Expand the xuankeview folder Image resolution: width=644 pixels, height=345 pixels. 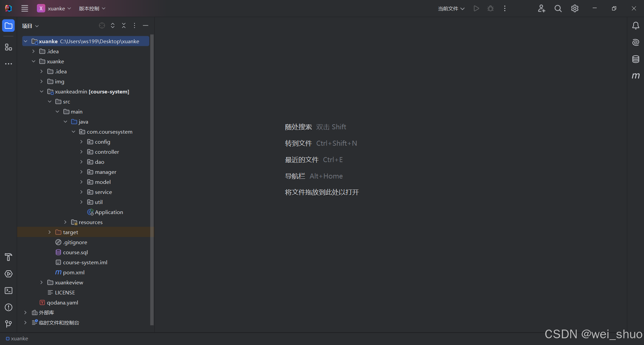[x=42, y=282]
